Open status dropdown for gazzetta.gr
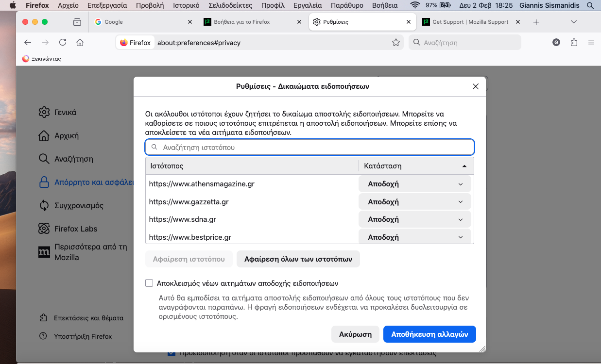This screenshot has width=601, height=364. pos(414,202)
